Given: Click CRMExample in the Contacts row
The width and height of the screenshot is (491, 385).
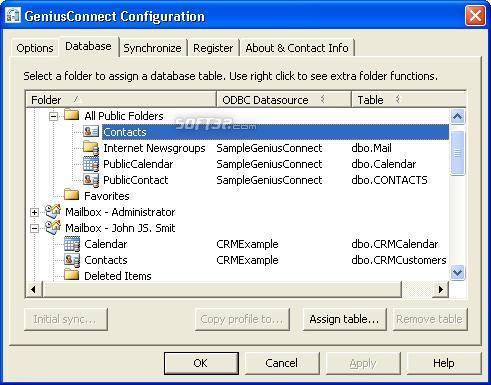Looking at the screenshot, I should 247,260.
